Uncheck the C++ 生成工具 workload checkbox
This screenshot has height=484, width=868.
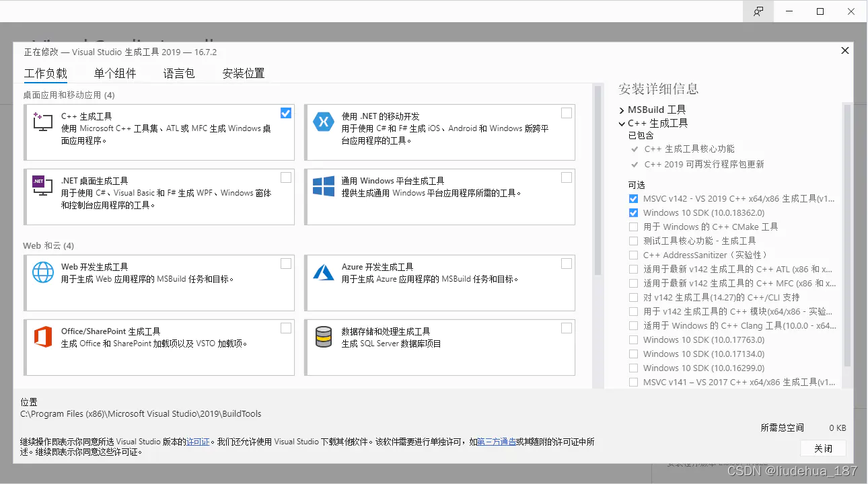(286, 113)
